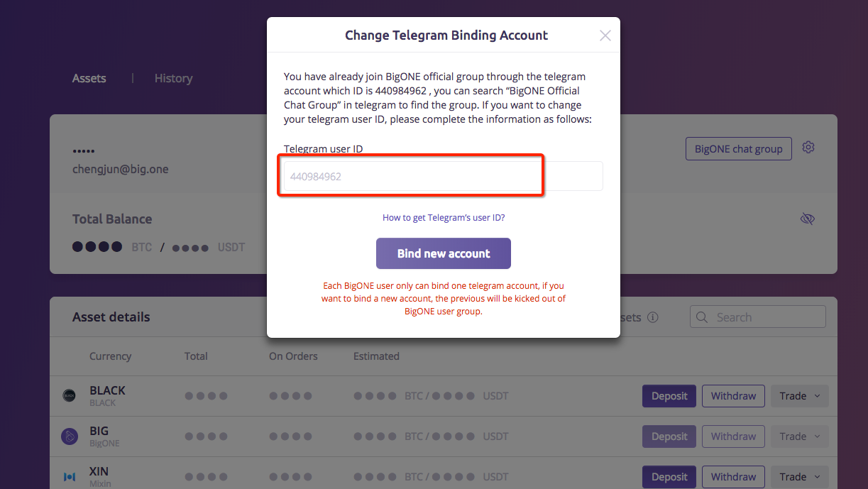Expand Trade dropdown for XIN
Image resolution: width=868 pixels, height=489 pixels.
800,477
